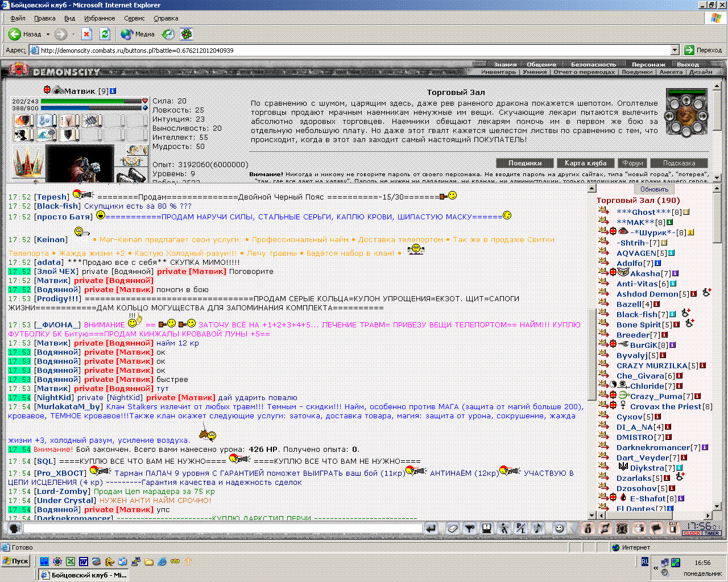728x582 pixels.
Task: Click the Карта клуба button
Action: (585, 163)
